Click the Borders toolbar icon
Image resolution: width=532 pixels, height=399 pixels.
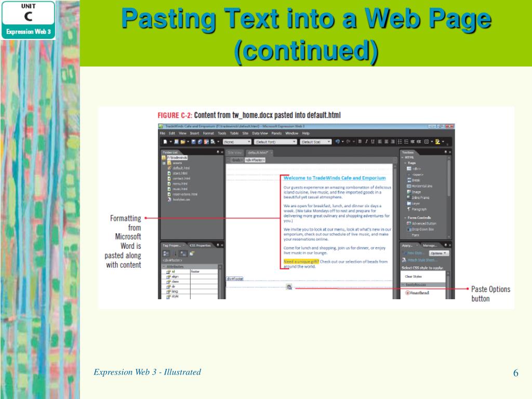click(427, 141)
